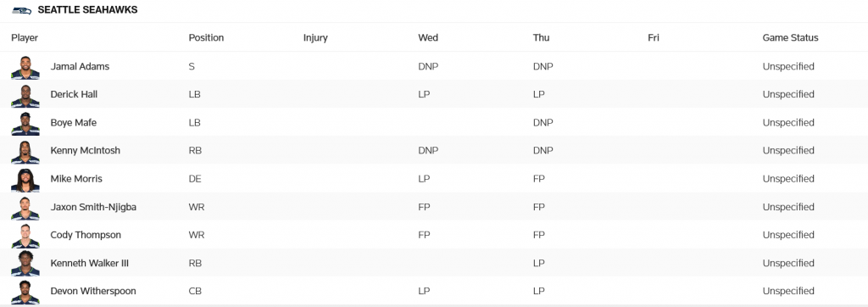
Task: Open Kenneth Walker III's headshot
Action: tap(25, 264)
